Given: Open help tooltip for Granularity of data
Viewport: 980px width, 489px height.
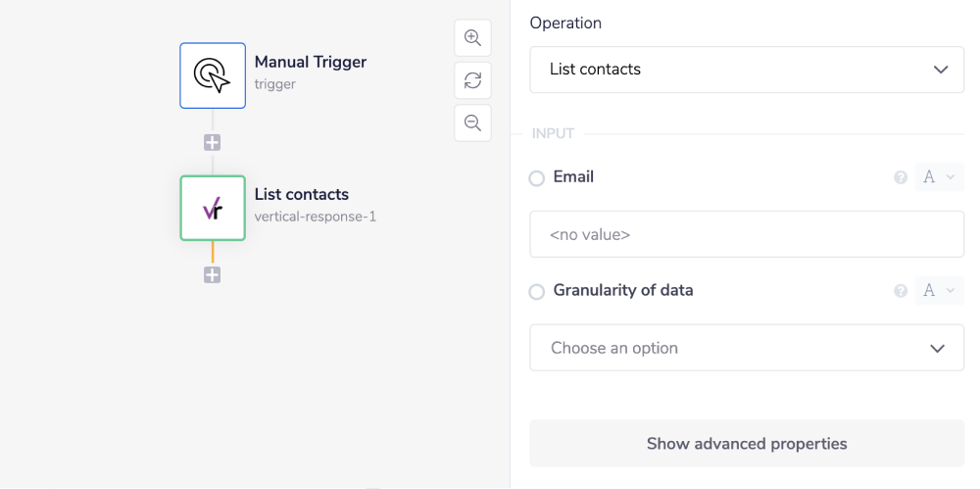Looking at the screenshot, I should 901,291.
